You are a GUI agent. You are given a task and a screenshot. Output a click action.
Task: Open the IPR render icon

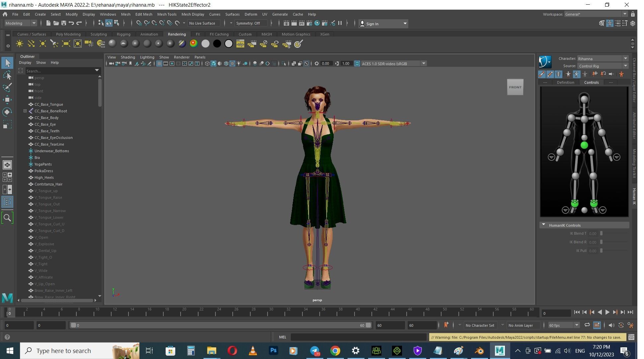302,23
